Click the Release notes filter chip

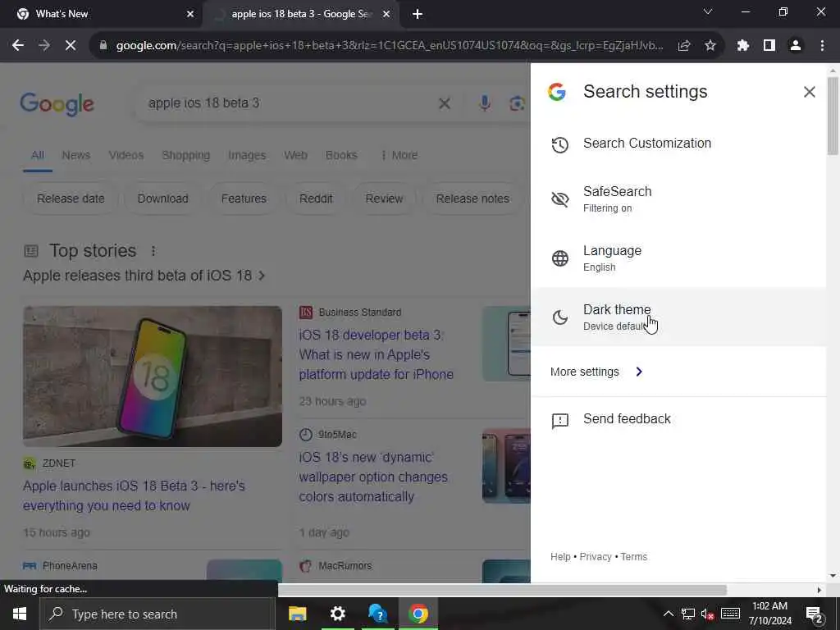point(472,199)
